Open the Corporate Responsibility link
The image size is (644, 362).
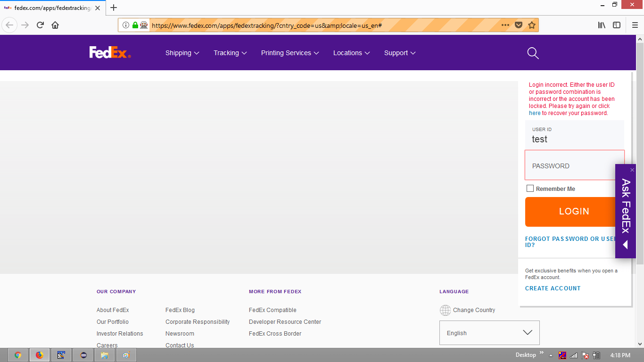click(198, 322)
